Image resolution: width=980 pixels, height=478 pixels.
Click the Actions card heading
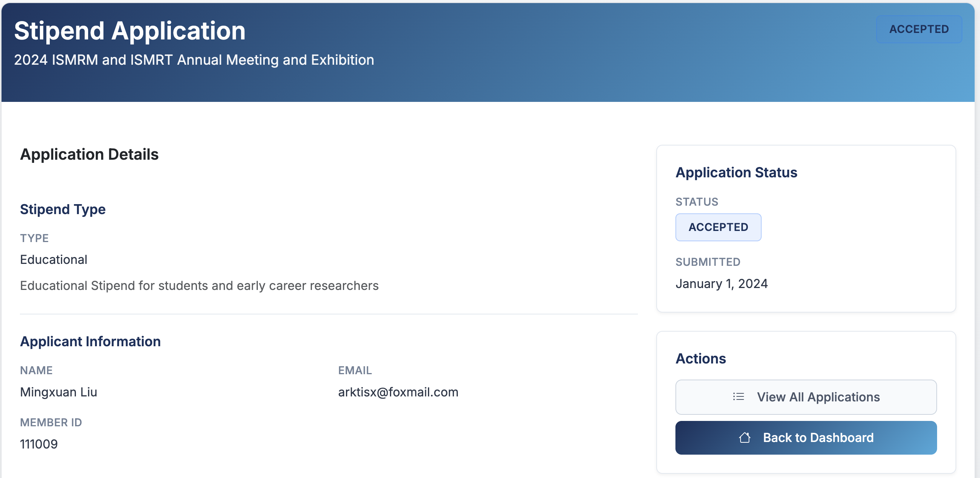pyautogui.click(x=700, y=358)
